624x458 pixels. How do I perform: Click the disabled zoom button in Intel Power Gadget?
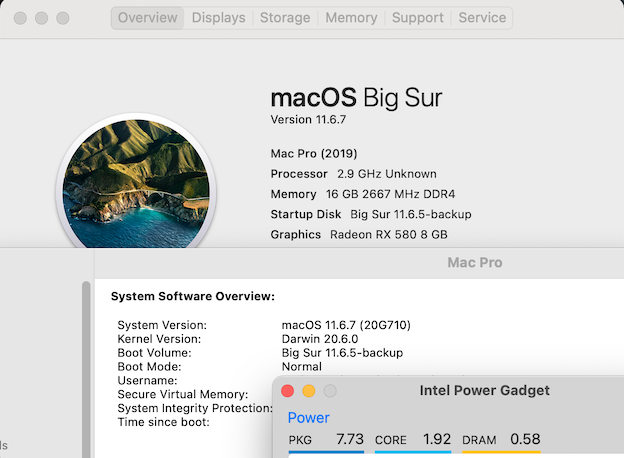[x=330, y=391]
